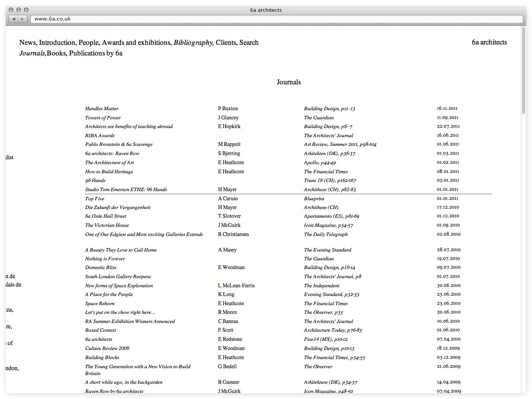Open the Boxed Context article
The width and height of the screenshot is (532, 399).
[x=100, y=330]
